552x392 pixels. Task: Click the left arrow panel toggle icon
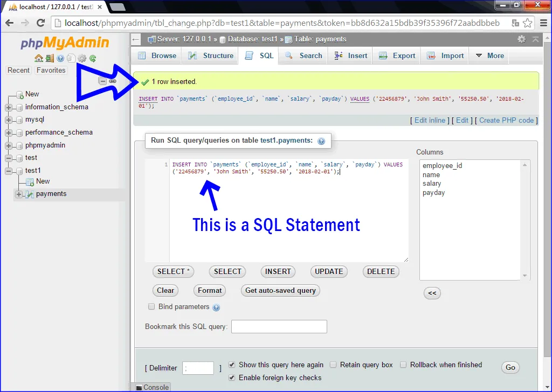(136, 39)
